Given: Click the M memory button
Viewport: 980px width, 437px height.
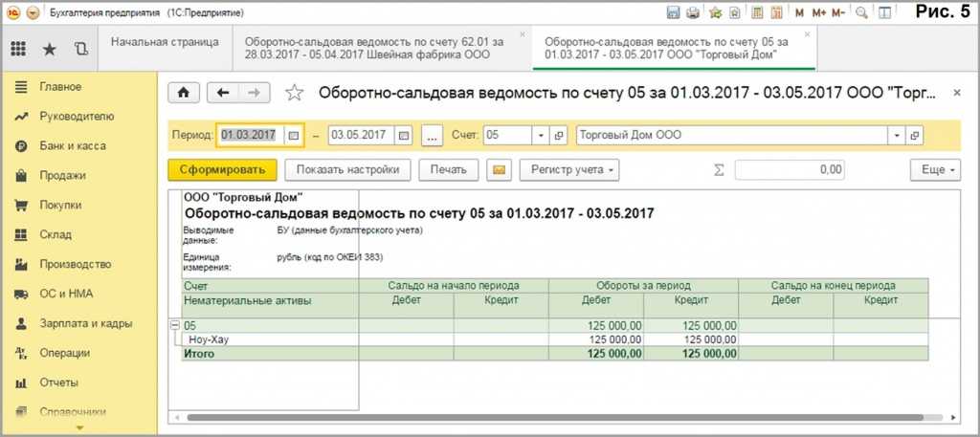Looking at the screenshot, I should tap(799, 12).
